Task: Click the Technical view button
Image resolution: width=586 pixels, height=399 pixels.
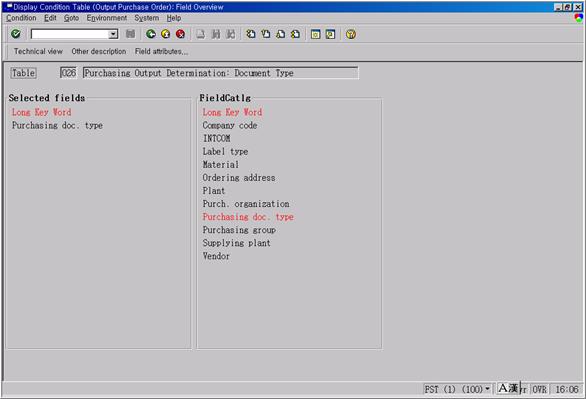Action: (38, 51)
